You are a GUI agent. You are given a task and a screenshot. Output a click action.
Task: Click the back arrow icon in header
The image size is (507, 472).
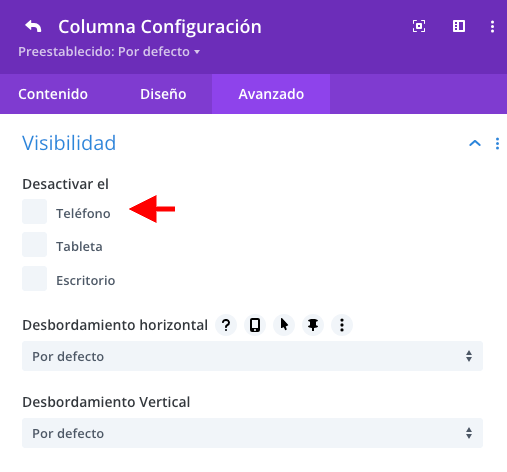point(33,26)
